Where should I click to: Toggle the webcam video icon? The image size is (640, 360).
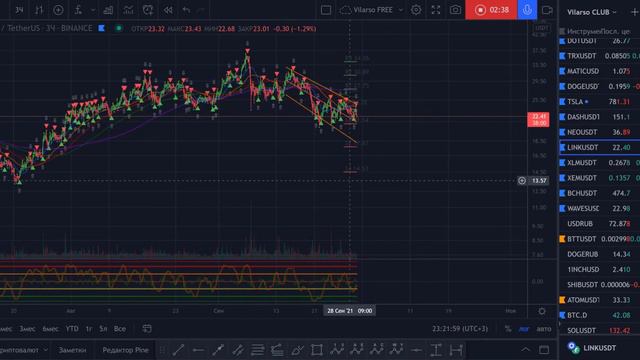547,10
